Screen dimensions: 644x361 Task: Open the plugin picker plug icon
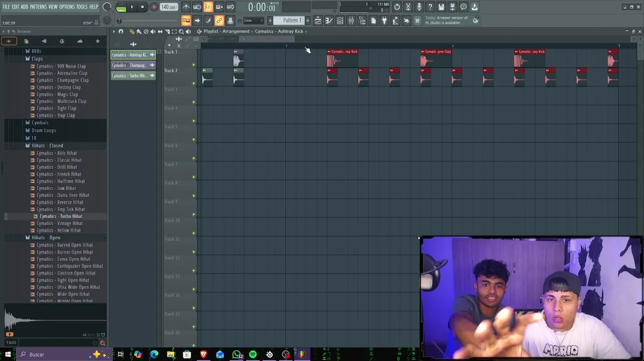[x=384, y=21]
